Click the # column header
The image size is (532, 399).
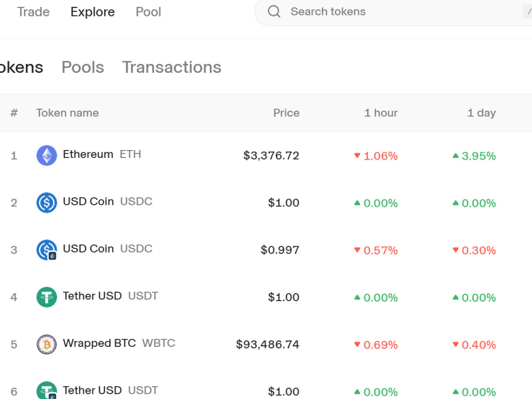coord(14,113)
